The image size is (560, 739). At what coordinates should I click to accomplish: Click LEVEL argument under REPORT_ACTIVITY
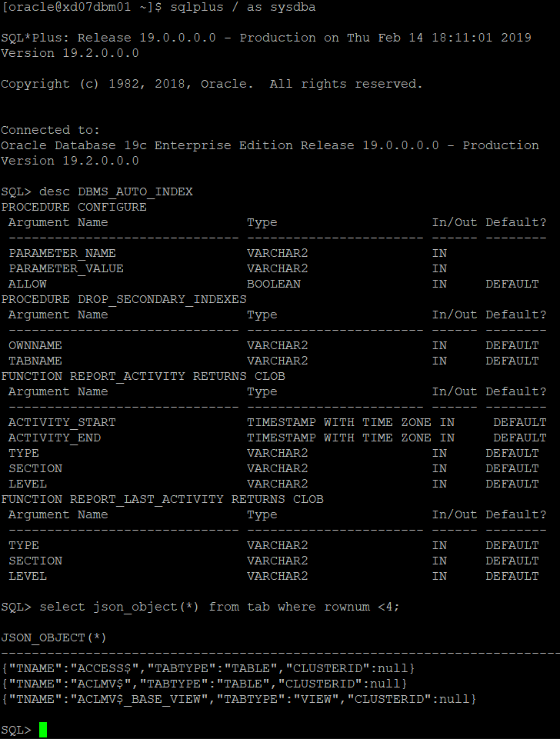[28, 484]
